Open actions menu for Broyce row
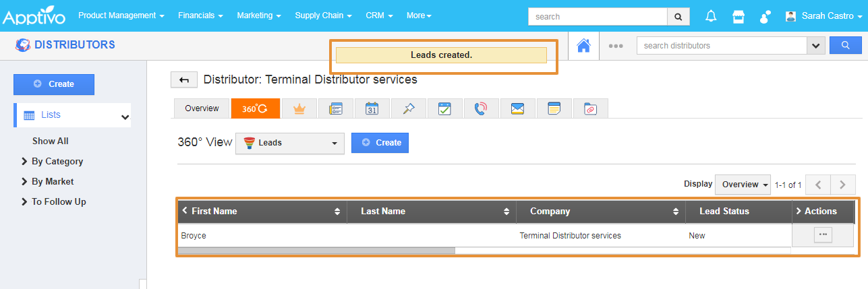Screen dimensions: 868x289 pyautogui.click(x=823, y=234)
